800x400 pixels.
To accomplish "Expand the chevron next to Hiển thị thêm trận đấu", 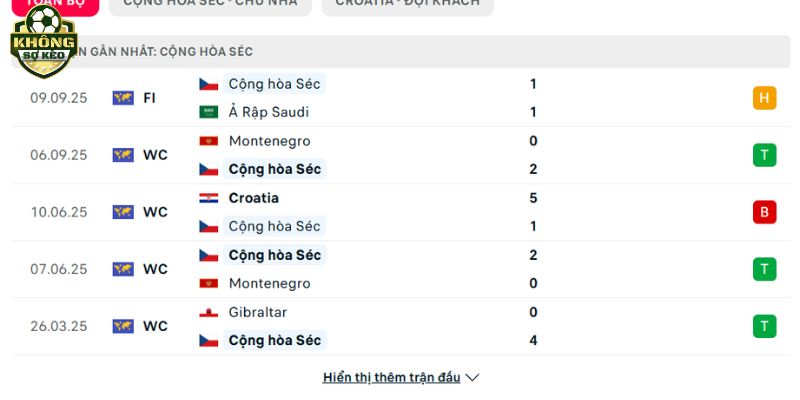I will click(x=473, y=378).
